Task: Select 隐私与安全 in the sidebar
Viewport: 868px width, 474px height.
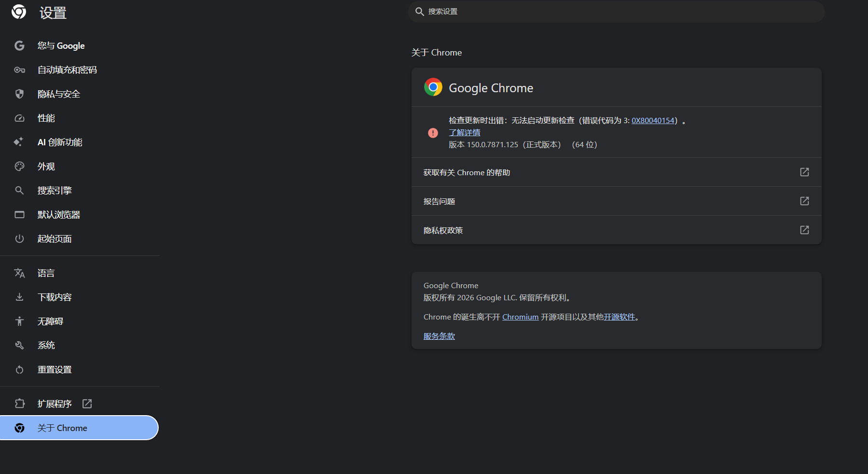Action: click(x=79, y=94)
